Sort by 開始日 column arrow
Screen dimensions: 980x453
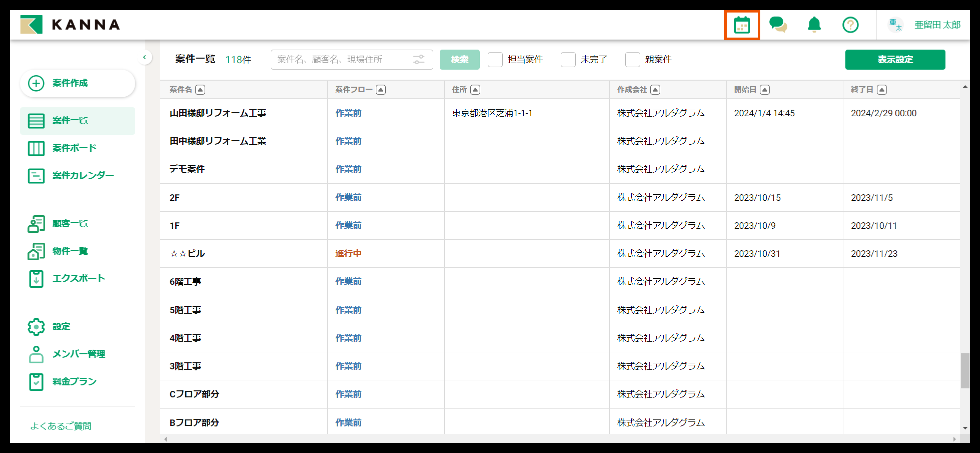765,89
